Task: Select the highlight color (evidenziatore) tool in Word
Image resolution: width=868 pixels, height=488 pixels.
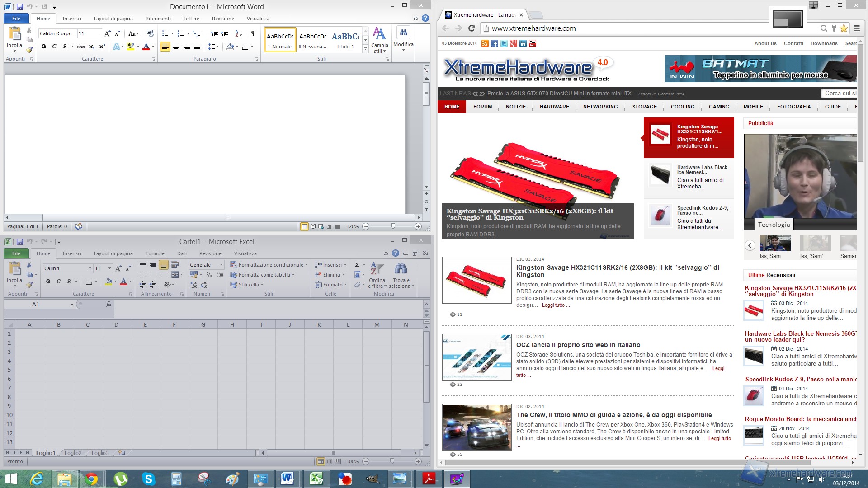Action: point(131,46)
